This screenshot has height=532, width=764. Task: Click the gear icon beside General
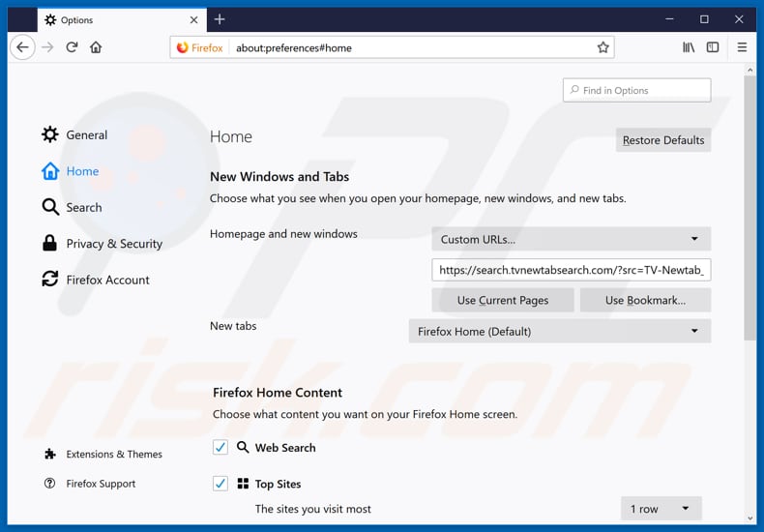click(49, 134)
